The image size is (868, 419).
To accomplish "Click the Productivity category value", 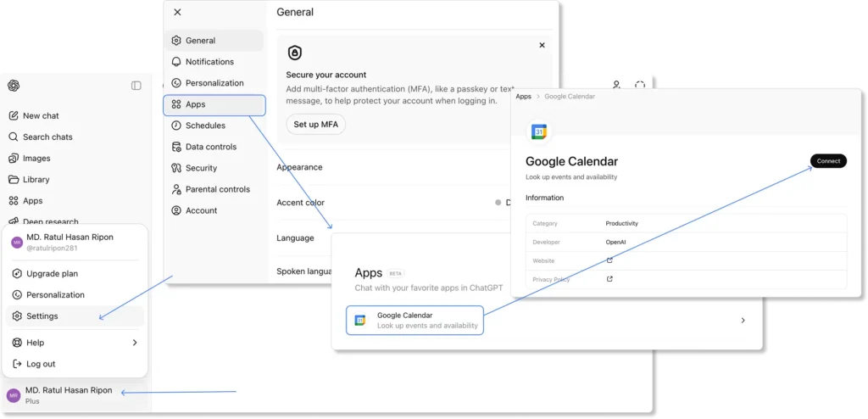I will pyautogui.click(x=621, y=223).
